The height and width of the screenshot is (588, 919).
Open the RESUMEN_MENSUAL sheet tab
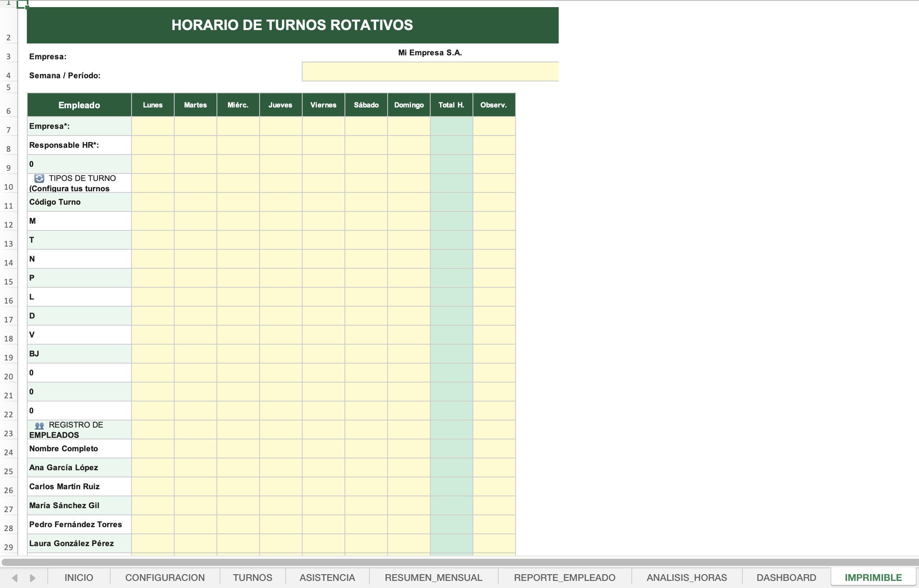pyautogui.click(x=433, y=577)
